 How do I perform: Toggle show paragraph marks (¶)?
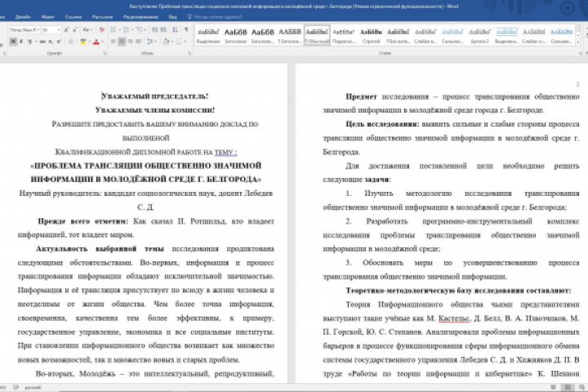tap(186, 30)
